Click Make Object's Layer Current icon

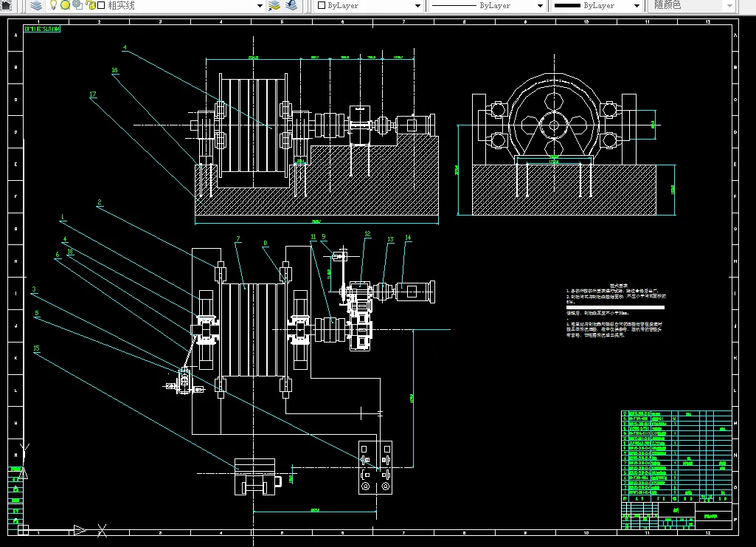(x=274, y=5)
